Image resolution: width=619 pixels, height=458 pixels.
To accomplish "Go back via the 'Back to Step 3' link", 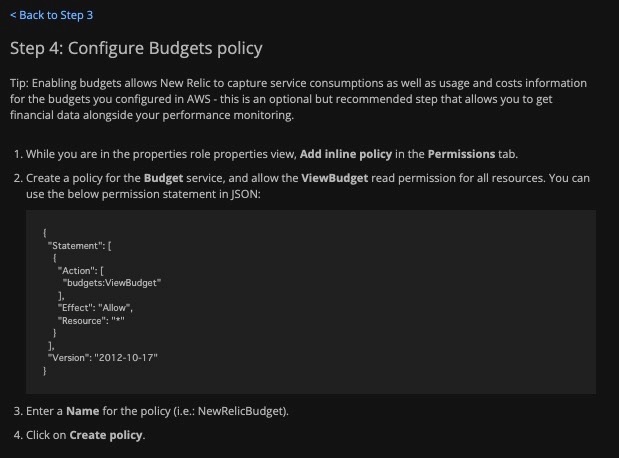I will click(x=51, y=15).
